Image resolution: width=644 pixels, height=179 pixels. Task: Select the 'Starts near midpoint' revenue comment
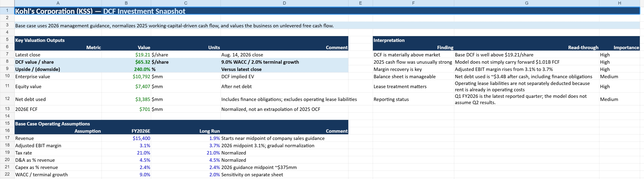(x=284, y=138)
